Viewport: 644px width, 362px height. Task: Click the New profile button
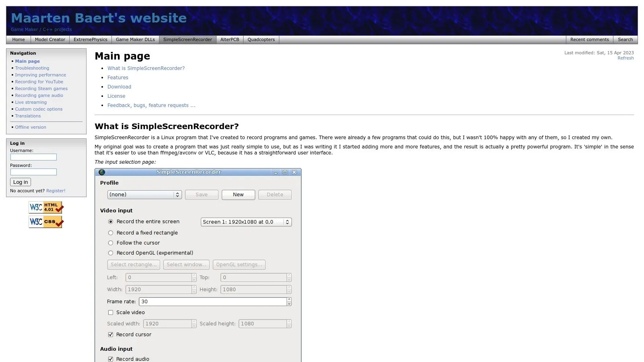coord(238,195)
